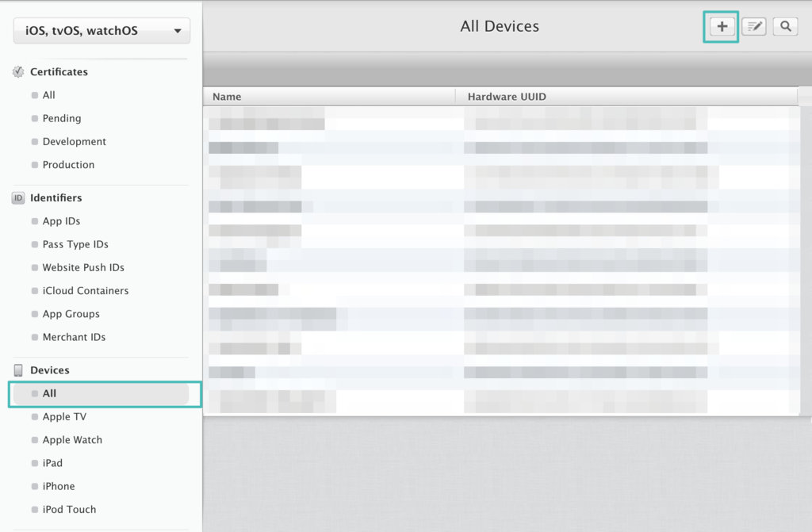Click the Devices phone icon
Screen dimensions: 812x532
pyautogui.click(x=18, y=369)
